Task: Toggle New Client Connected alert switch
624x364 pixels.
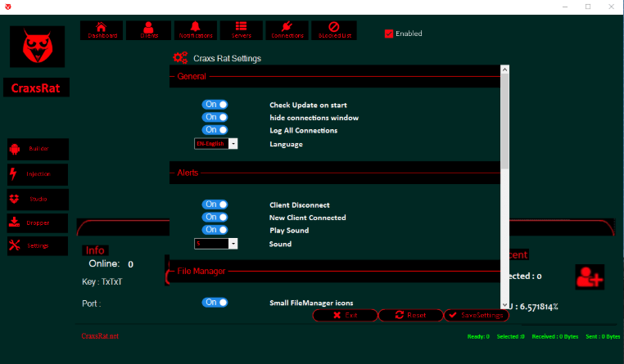Action: [x=215, y=217]
